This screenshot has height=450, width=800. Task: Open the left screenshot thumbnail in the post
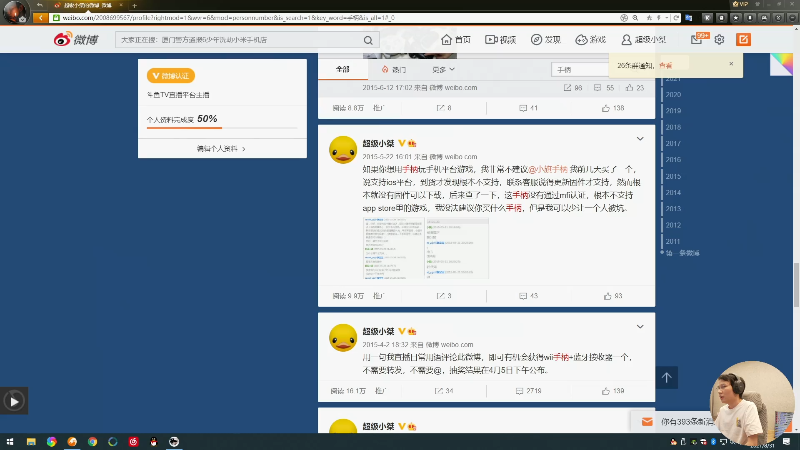tap(393, 248)
